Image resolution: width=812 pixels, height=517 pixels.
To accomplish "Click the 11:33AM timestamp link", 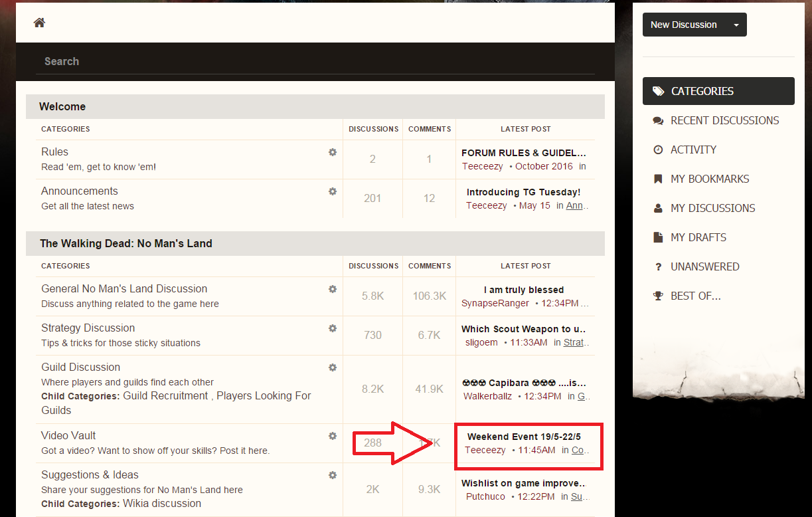I will 528,342.
